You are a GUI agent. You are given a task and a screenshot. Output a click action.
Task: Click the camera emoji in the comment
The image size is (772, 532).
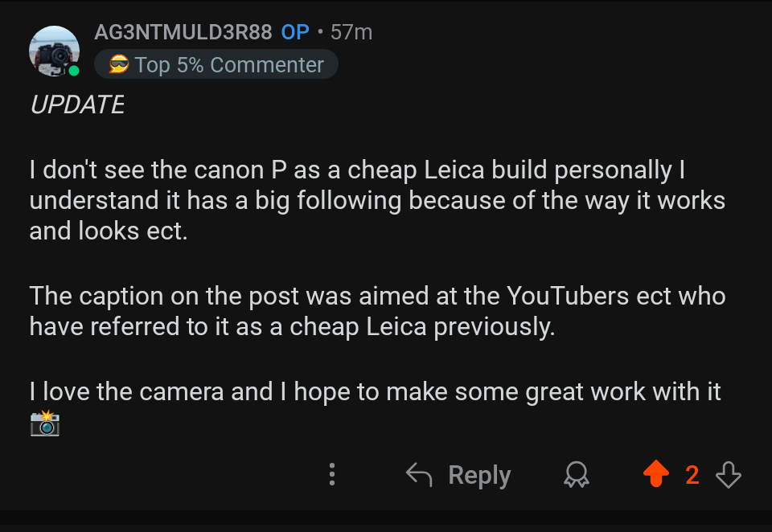pyautogui.click(x=45, y=424)
